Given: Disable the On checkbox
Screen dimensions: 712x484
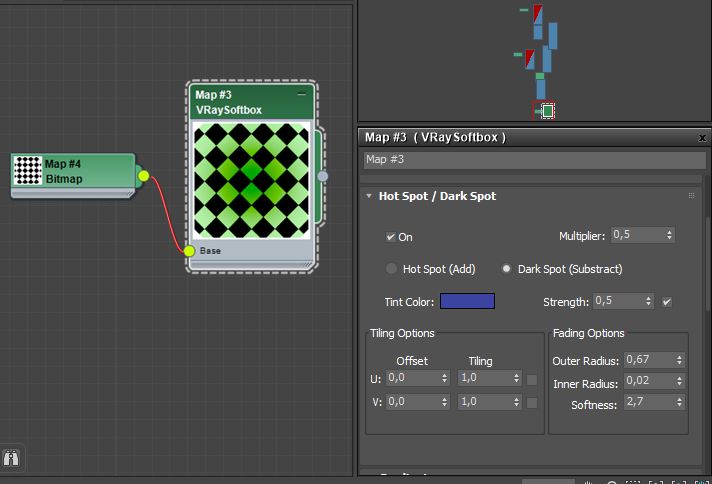Looking at the screenshot, I should [x=391, y=237].
